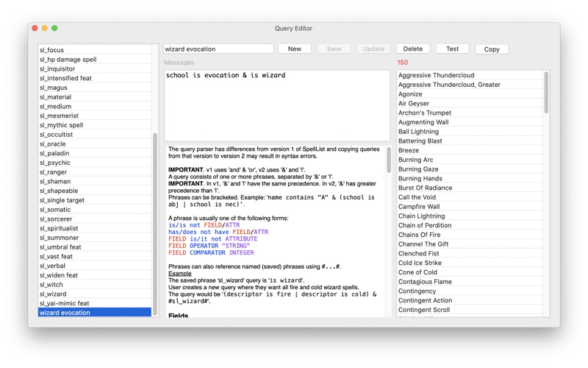
Task: Select 'sl_single target' query
Action: tap(95, 200)
